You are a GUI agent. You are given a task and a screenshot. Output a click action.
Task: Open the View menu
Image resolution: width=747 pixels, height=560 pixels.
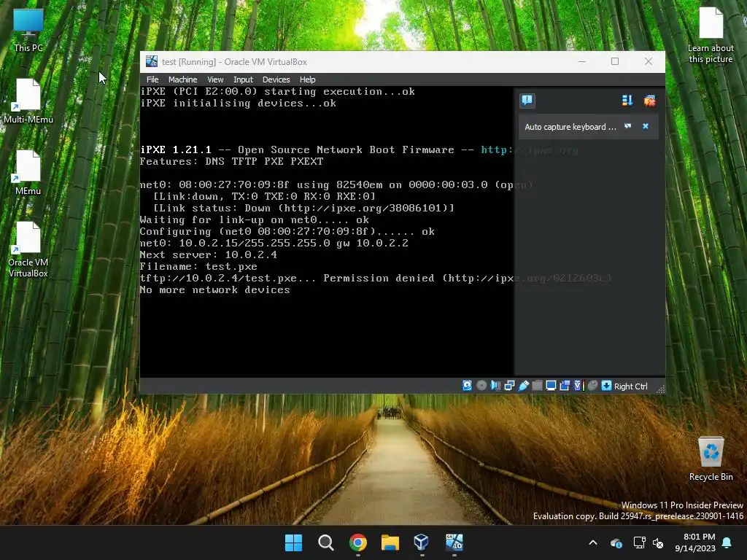215,79
